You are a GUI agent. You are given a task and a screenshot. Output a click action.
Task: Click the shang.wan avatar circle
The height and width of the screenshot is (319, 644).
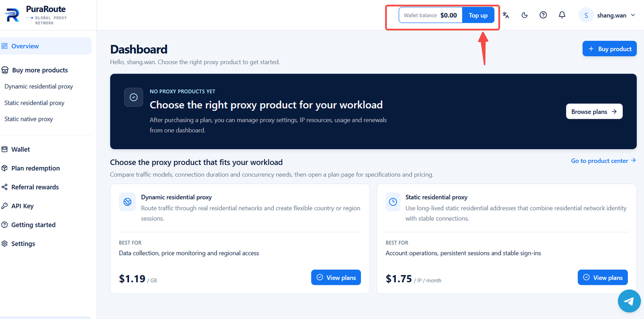click(x=586, y=15)
